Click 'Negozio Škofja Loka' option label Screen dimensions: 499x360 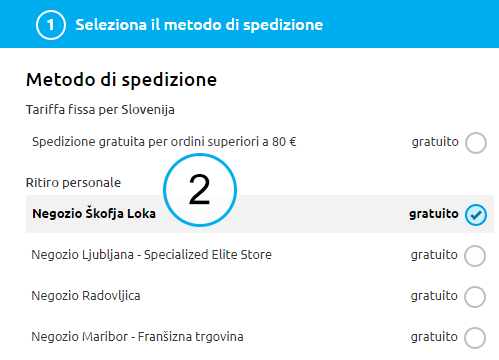tap(94, 213)
